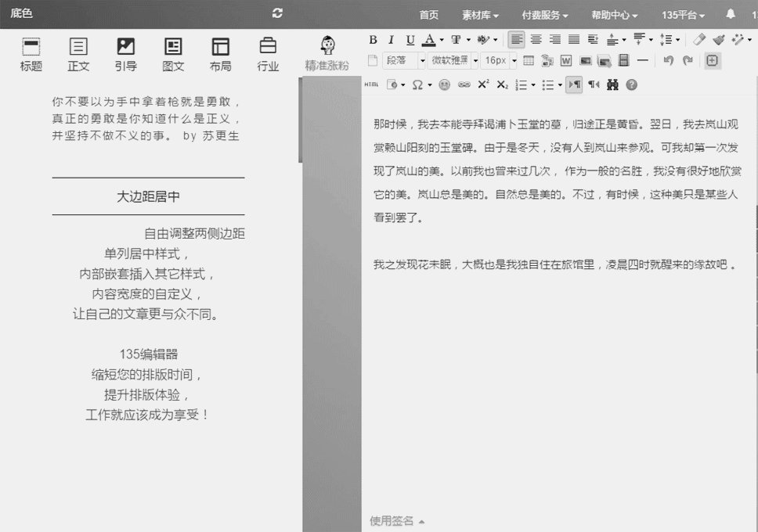Toggle bold formatting (B)
Screen dimensions: 758x532
373,40
